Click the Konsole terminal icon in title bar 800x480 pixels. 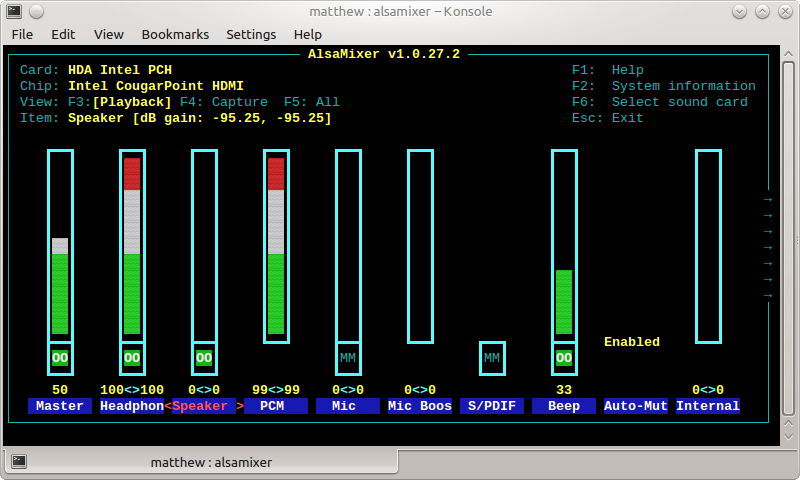click(x=14, y=11)
